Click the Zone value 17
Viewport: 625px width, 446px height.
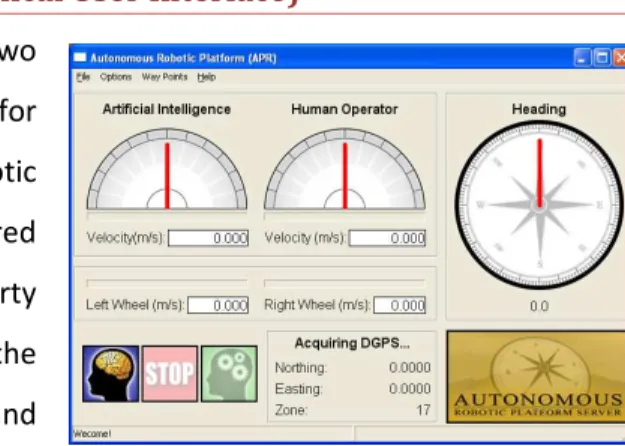click(x=423, y=410)
